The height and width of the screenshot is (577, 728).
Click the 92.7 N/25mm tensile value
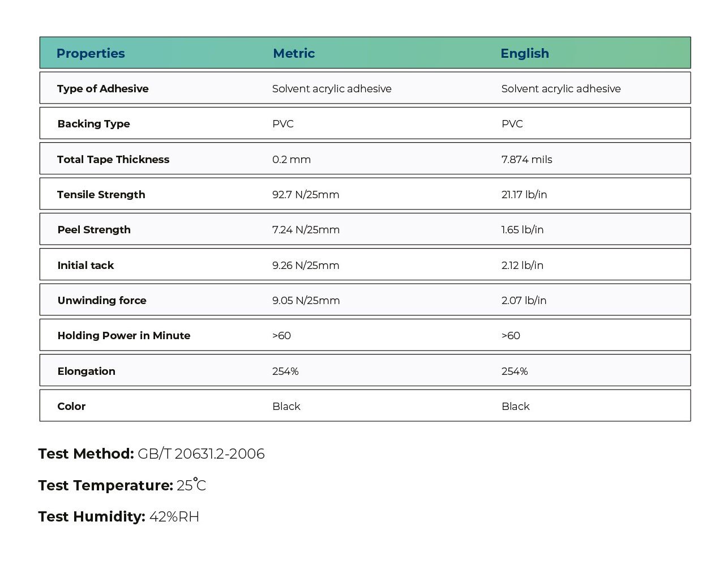point(306,194)
